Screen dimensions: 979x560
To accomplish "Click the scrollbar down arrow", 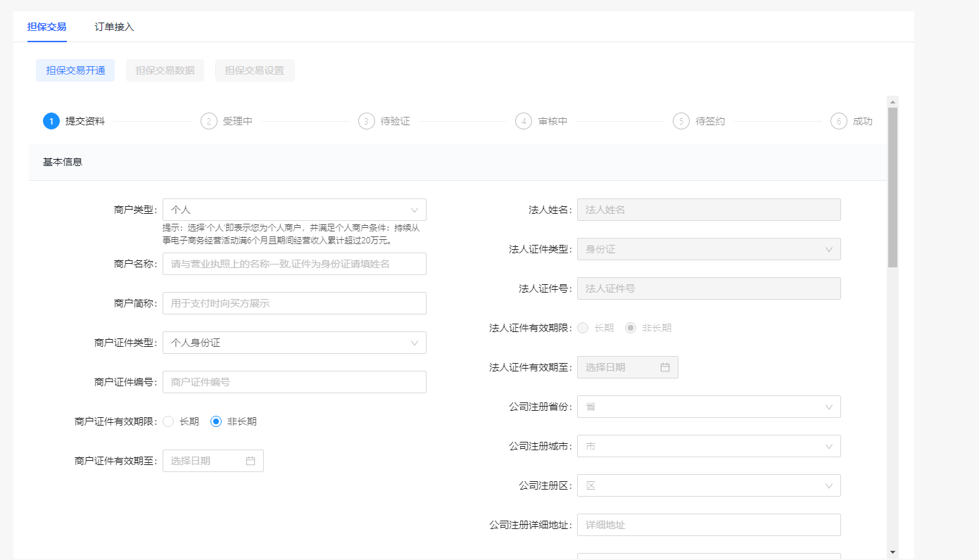I will click(892, 552).
